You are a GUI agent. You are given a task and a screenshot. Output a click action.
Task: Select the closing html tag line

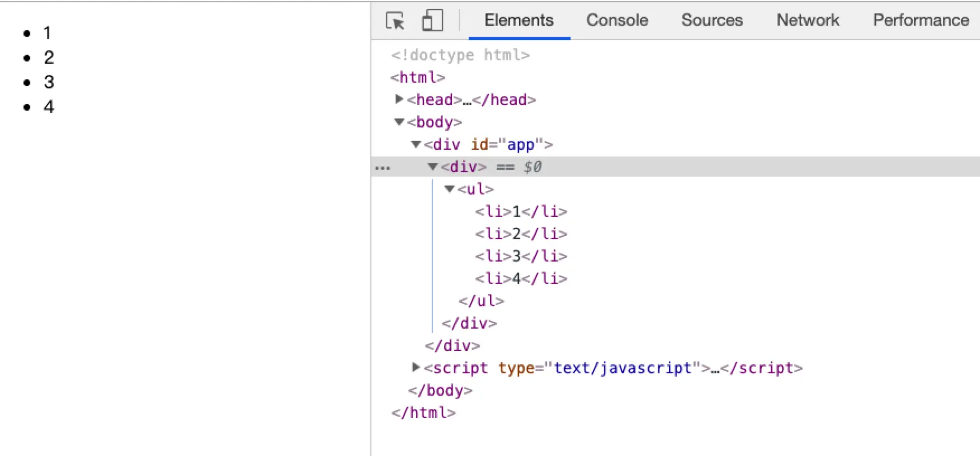pos(423,412)
